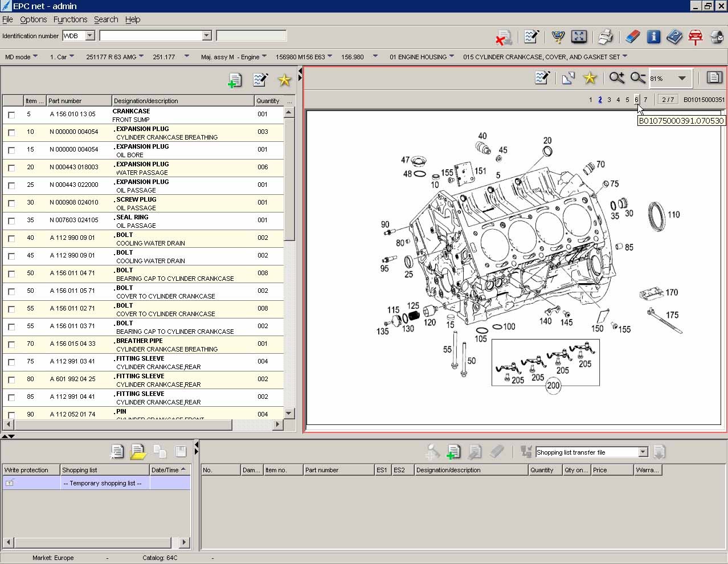Click the red car on lift icon
Screen dimensions: 728x564
point(696,37)
